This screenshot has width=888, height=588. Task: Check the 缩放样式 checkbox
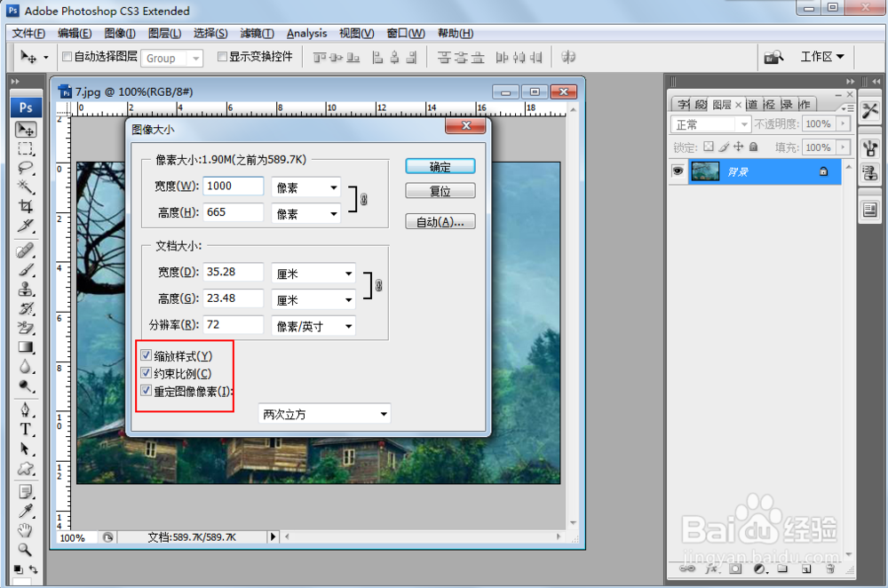click(x=146, y=354)
